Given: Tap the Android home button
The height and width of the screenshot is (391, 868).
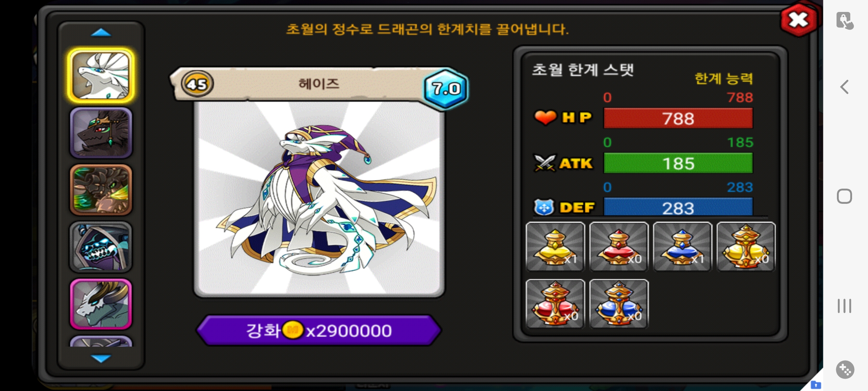Looking at the screenshot, I should click(x=844, y=196).
